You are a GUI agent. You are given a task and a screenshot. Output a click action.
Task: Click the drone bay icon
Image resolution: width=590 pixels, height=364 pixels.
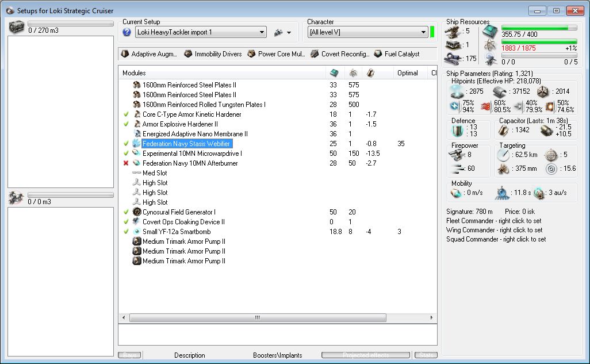16,198
